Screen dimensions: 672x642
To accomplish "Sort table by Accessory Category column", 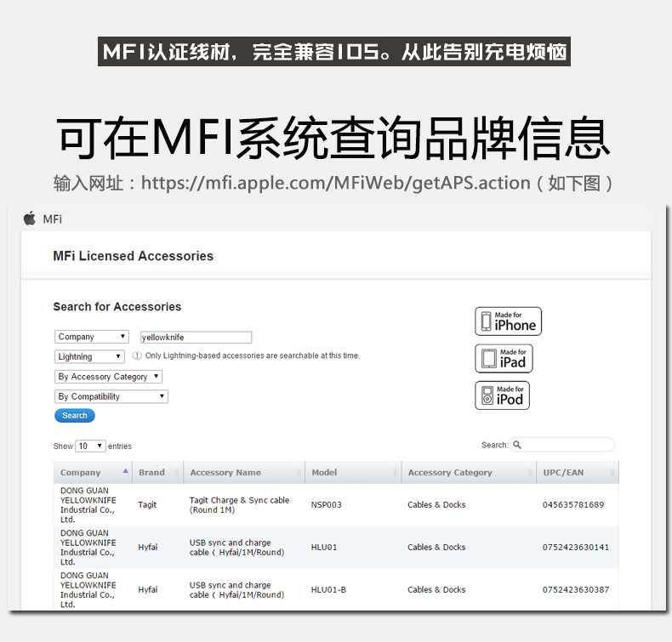I will click(469, 473).
